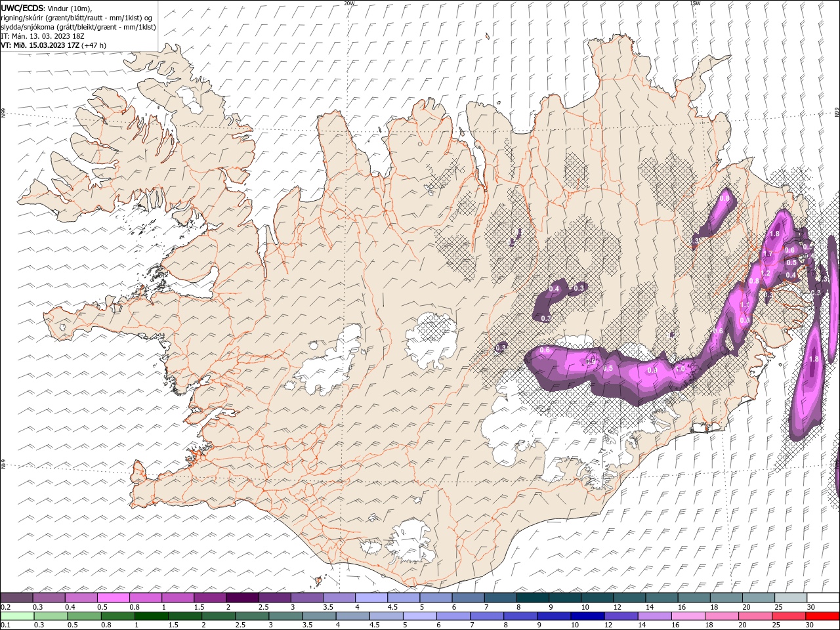Screen dimensions: 840x630
Task: Click the '0.4' value in the central highlands
Action: coord(554,289)
